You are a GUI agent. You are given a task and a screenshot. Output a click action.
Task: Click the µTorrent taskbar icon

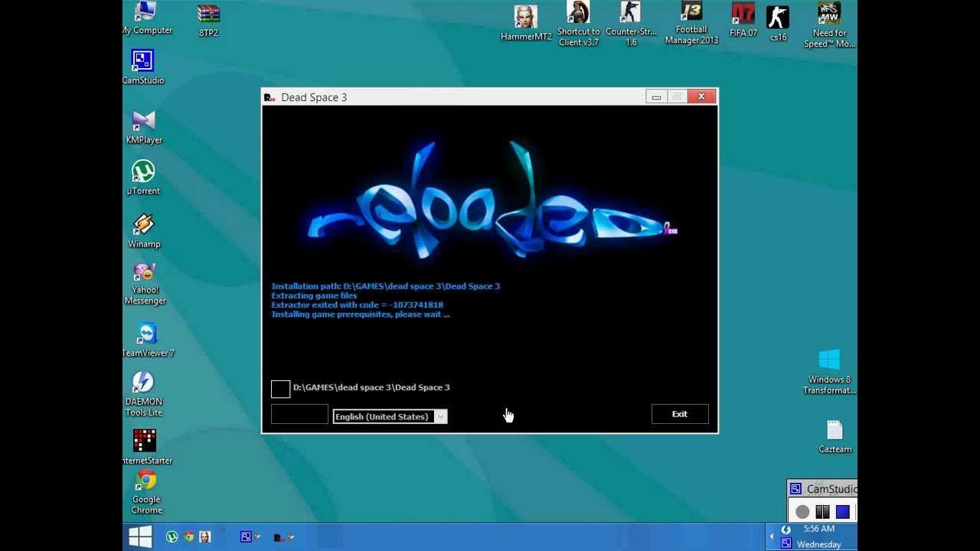[x=172, y=537]
